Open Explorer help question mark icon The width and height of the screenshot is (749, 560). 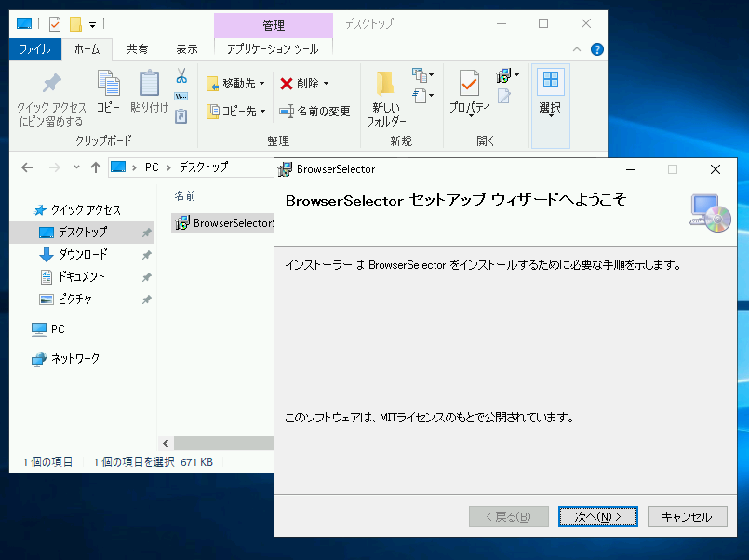click(x=597, y=49)
